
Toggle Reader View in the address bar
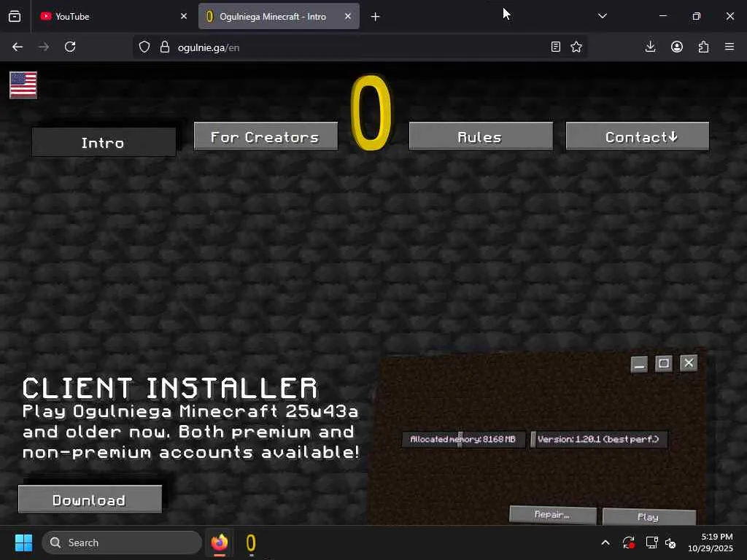coord(555,47)
